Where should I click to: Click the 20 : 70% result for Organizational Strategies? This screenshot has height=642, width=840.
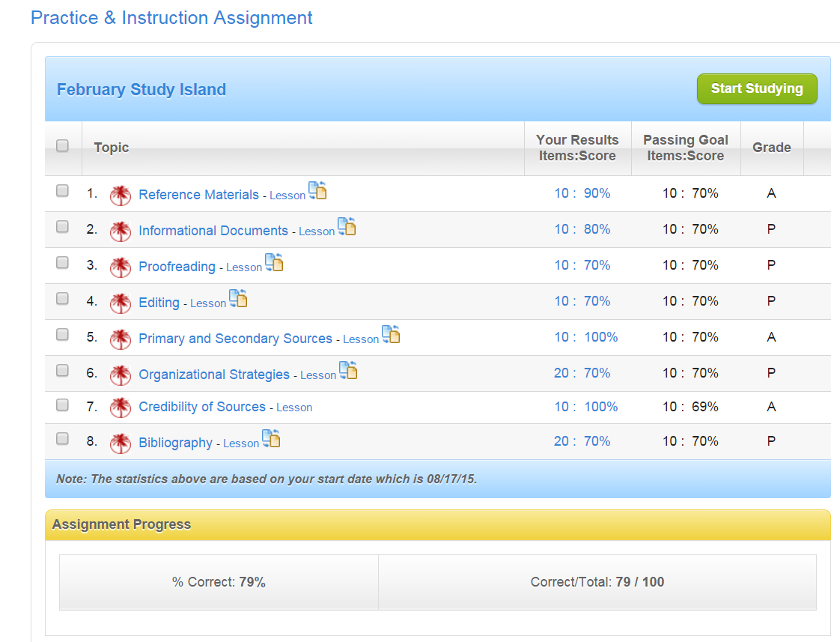582,373
